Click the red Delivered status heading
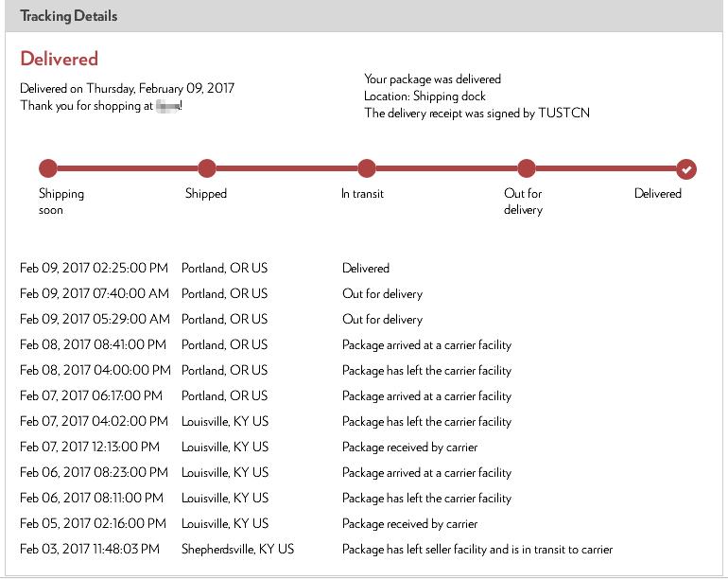The height and width of the screenshot is (579, 728). 59,59
